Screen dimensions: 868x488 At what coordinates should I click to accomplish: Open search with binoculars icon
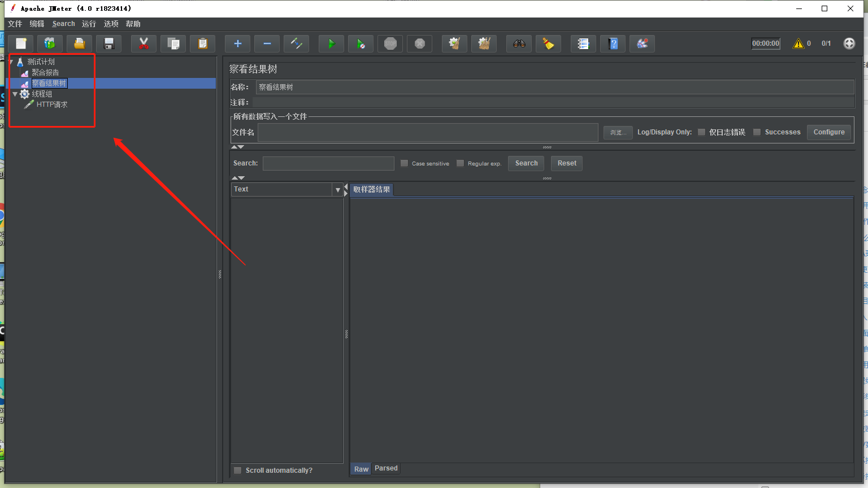pos(519,43)
